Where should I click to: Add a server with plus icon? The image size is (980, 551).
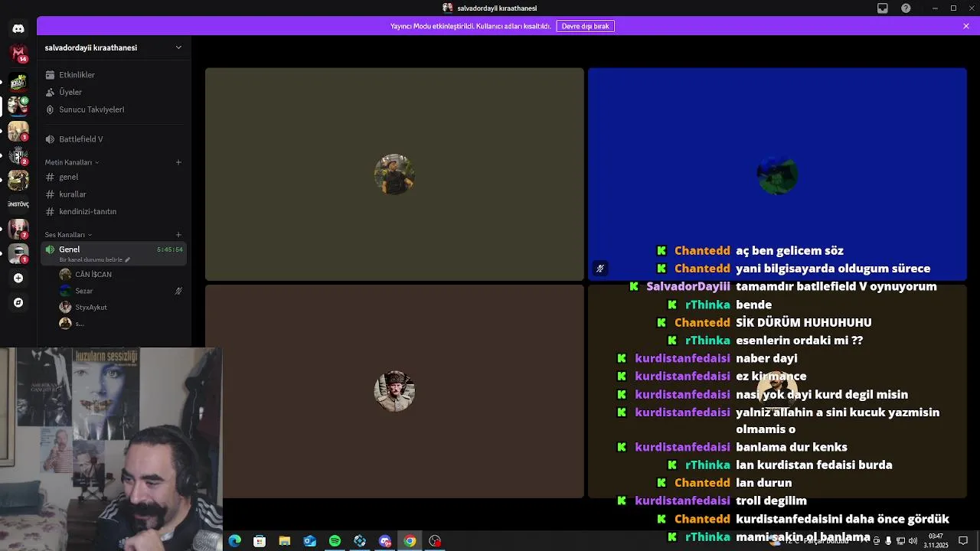[18, 279]
